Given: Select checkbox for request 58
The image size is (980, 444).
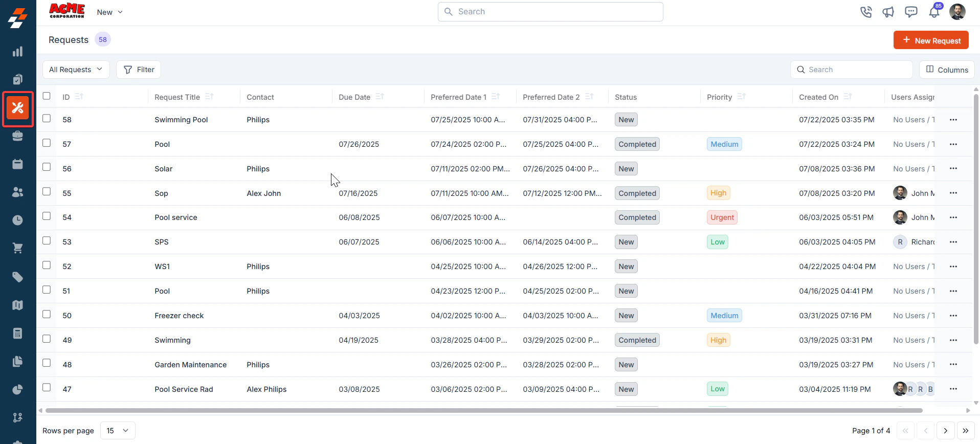Looking at the screenshot, I should 47,118.
